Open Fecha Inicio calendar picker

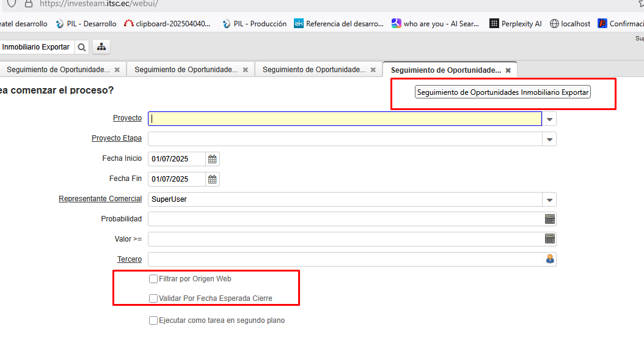click(x=213, y=159)
